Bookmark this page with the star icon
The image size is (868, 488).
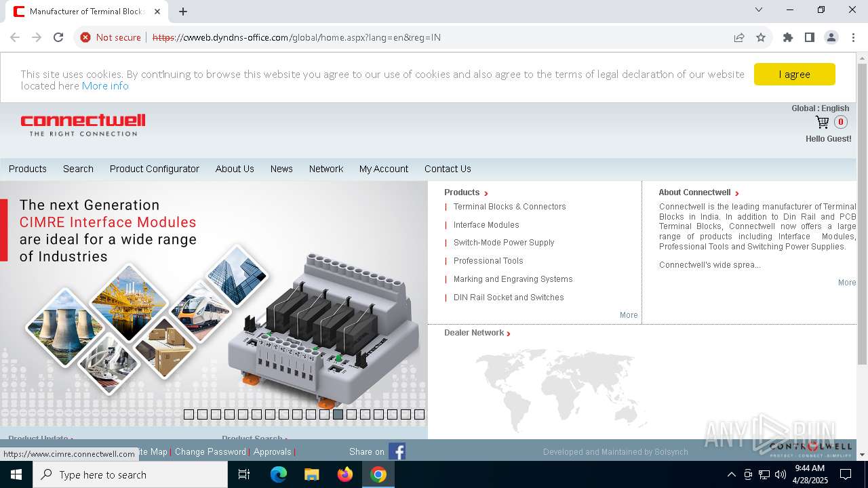[x=761, y=37]
